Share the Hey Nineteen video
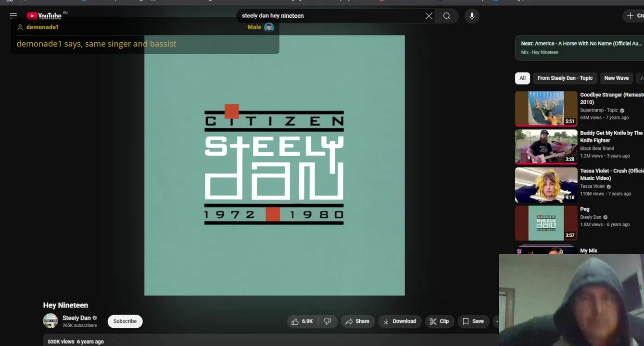 [357, 321]
